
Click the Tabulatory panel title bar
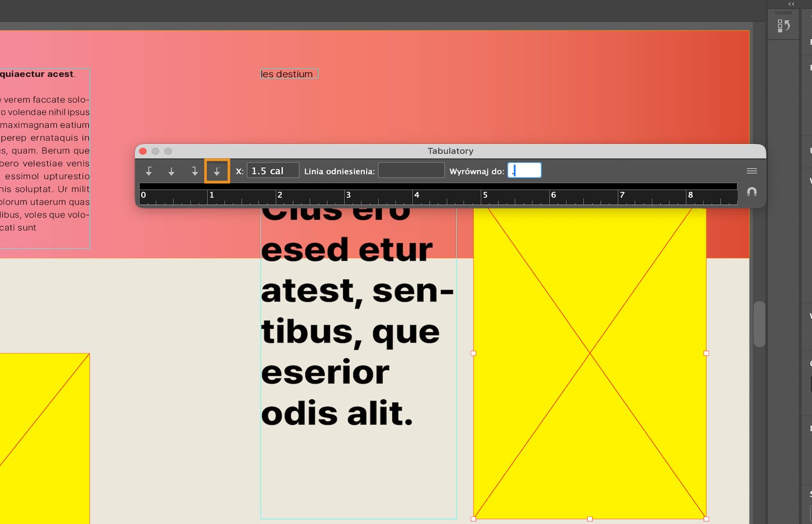[x=450, y=151]
